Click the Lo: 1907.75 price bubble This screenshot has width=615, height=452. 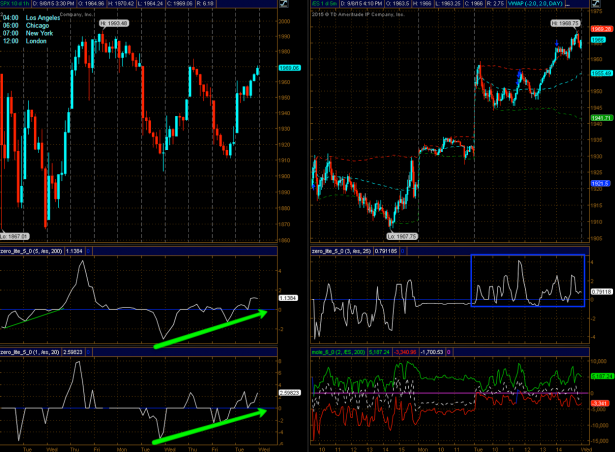402,237
